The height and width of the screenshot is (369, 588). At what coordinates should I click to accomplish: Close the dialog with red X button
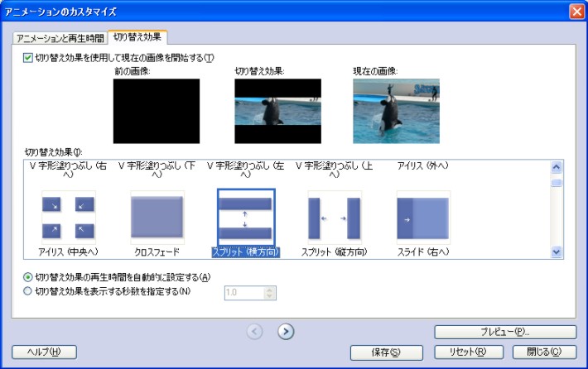pos(576,12)
